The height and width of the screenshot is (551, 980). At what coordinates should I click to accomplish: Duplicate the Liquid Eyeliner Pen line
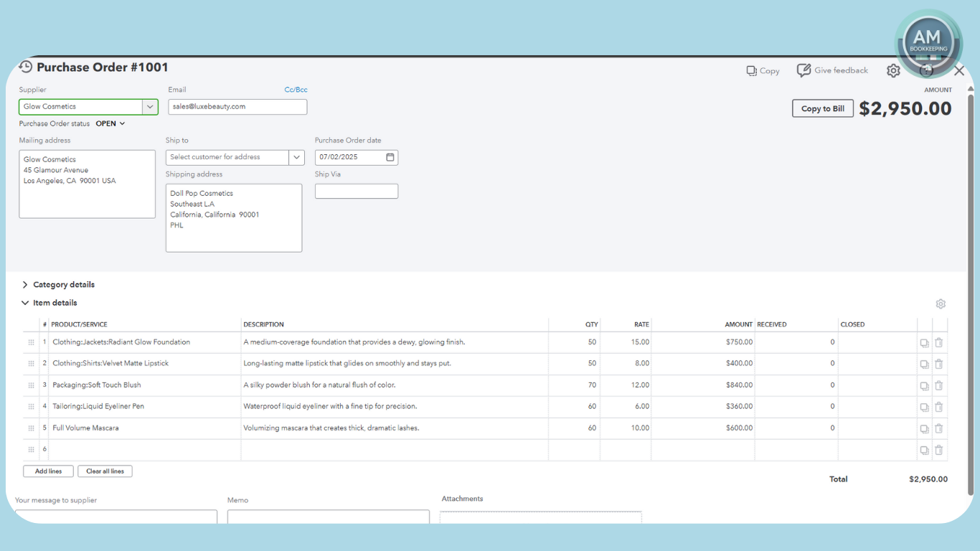924,408
